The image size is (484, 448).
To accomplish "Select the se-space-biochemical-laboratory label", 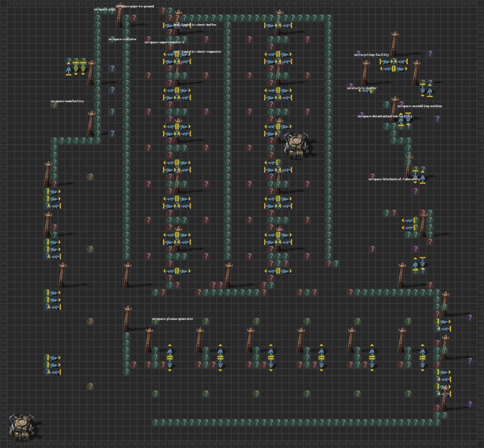I will click(394, 179).
